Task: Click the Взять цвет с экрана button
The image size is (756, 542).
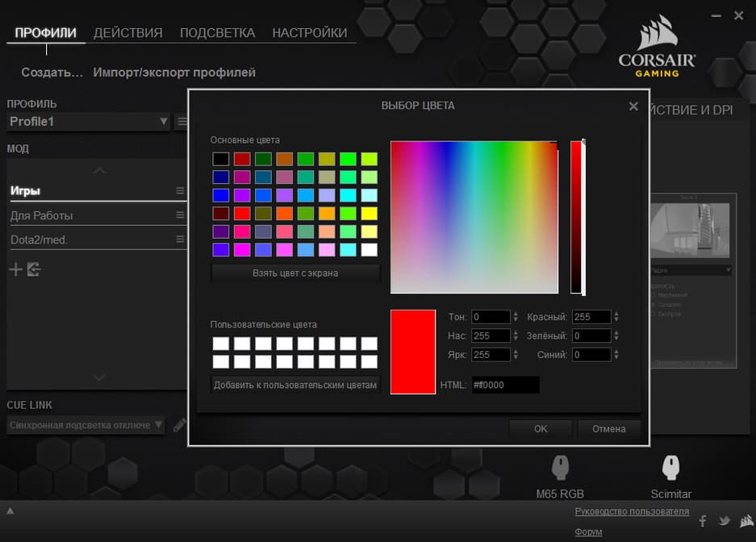Action: [295, 273]
